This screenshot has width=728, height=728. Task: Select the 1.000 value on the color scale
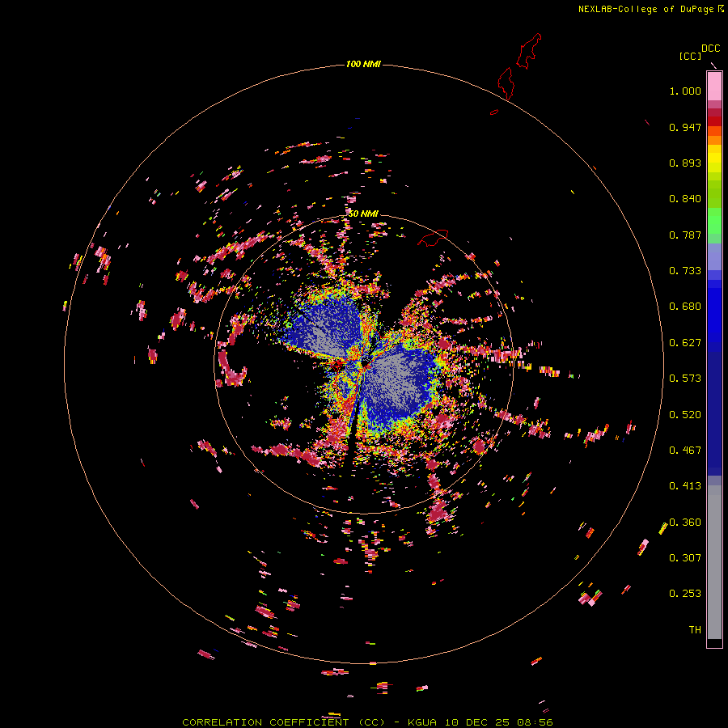tap(685, 91)
